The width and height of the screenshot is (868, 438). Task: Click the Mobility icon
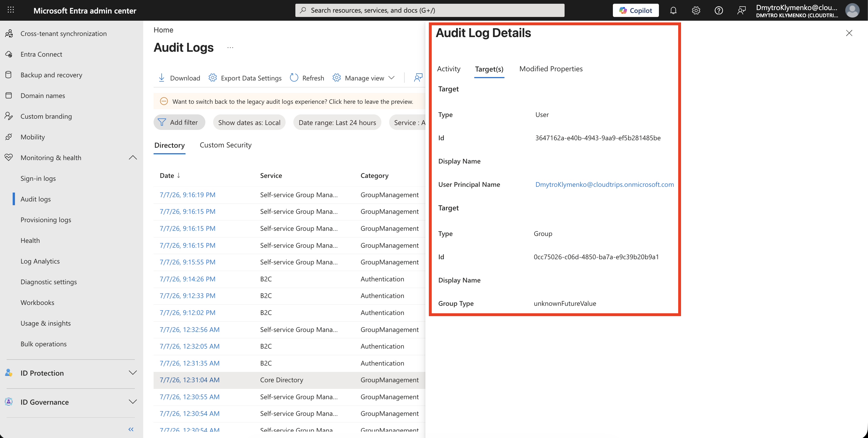(x=9, y=137)
